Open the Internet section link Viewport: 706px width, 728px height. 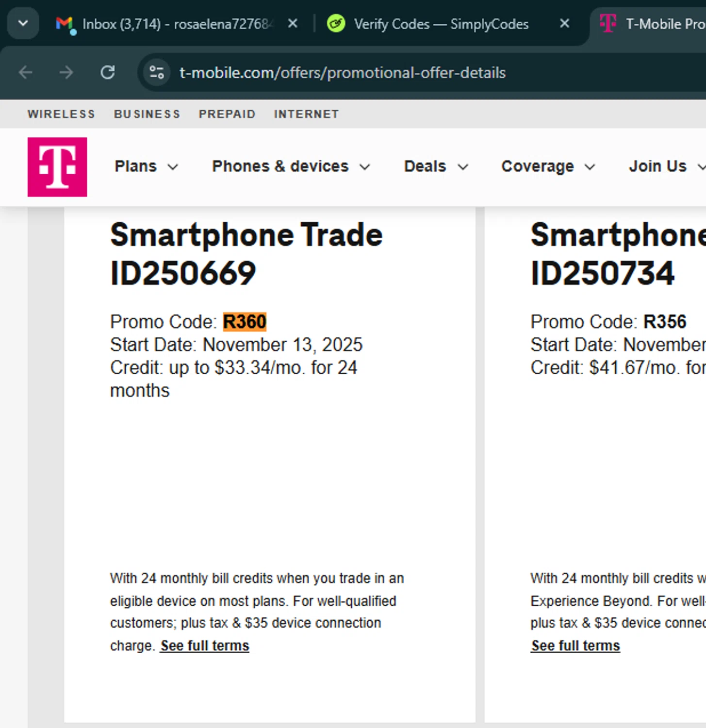(306, 114)
